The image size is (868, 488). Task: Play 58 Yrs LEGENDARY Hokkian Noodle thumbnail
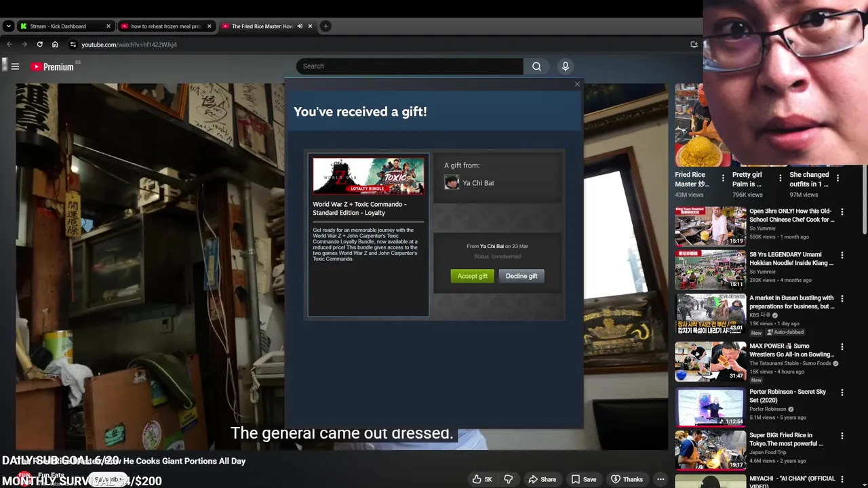pos(710,269)
